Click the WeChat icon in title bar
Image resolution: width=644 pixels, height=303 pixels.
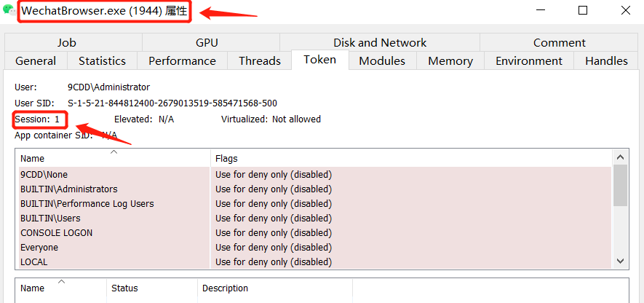pos(9,9)
